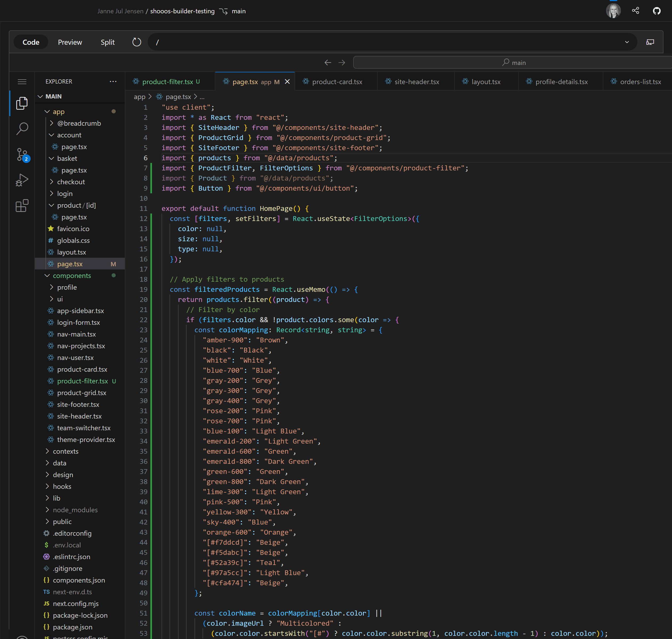
Task: Switch to Split view mode
Action: pos(108,42)
